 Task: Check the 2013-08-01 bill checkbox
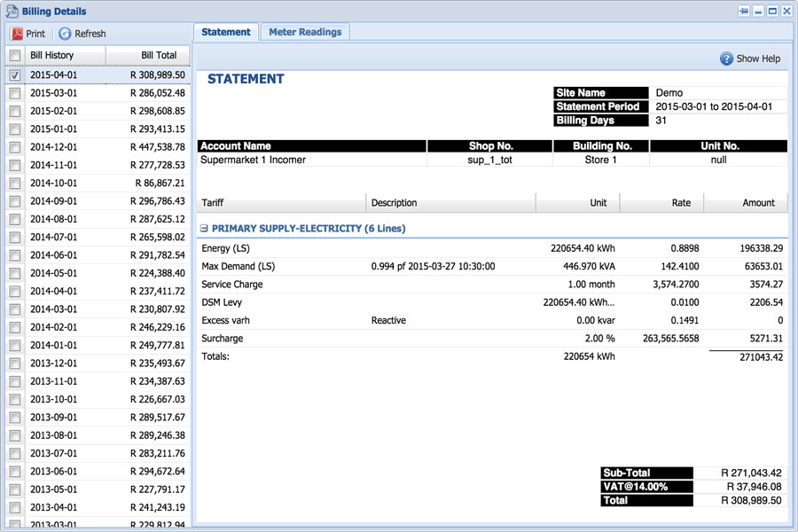(15, 435)
